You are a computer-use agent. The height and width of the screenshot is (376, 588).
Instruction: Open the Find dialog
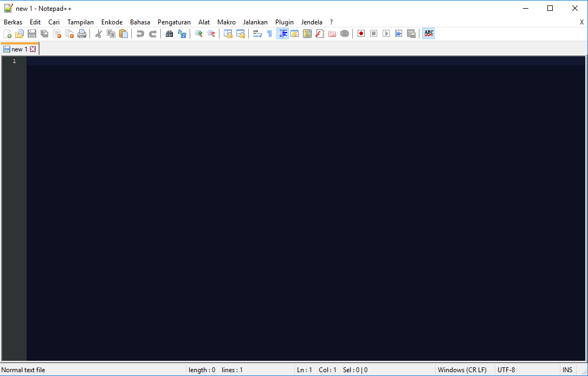169,33
